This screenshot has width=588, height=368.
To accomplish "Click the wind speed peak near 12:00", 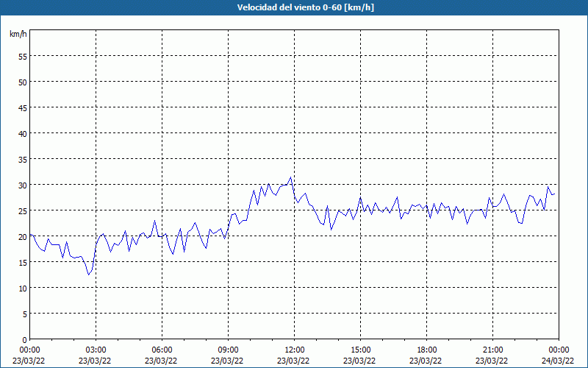I will 290,177.
